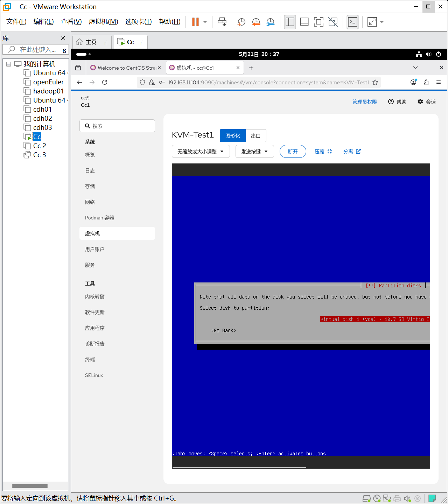Revert virtual machine to snapshot

pos(256,22)
